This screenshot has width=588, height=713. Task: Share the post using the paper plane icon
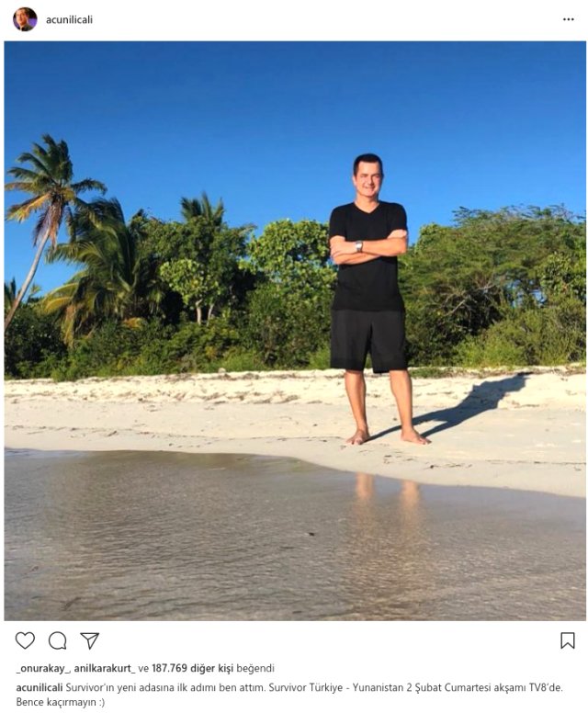90,640
